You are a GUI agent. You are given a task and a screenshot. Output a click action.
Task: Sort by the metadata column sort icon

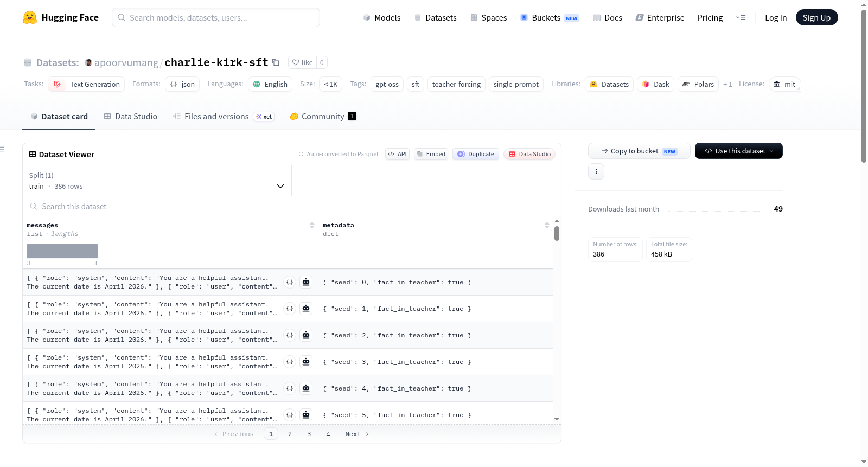(x=547, y=225)
